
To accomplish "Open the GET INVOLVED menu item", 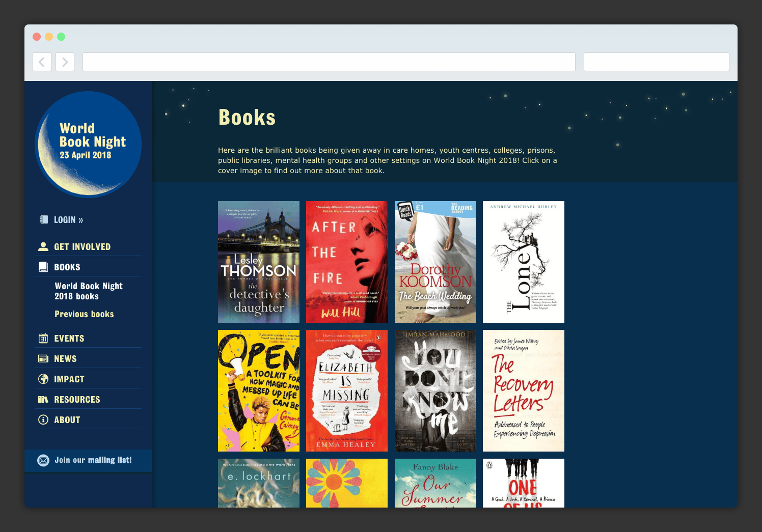I will click(83, 247).
